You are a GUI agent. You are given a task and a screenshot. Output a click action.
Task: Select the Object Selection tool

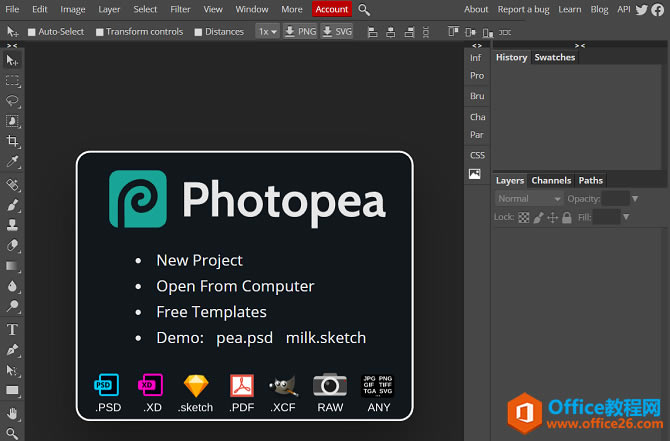tap(12, 121)
